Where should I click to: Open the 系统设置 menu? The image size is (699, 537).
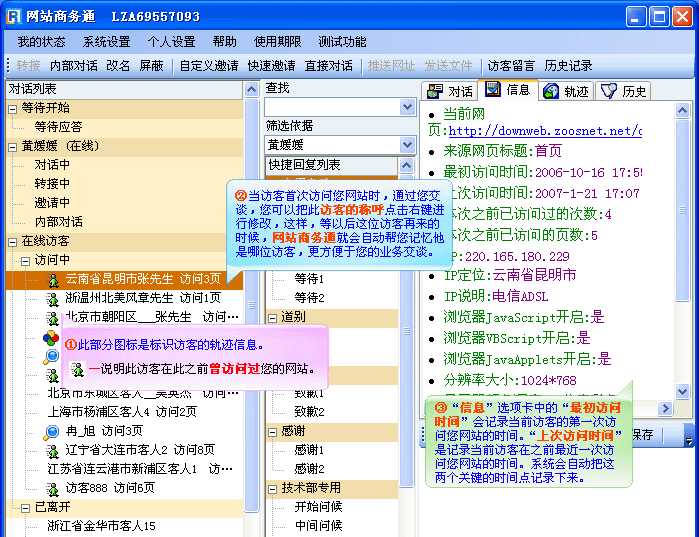tap(106, 42)
